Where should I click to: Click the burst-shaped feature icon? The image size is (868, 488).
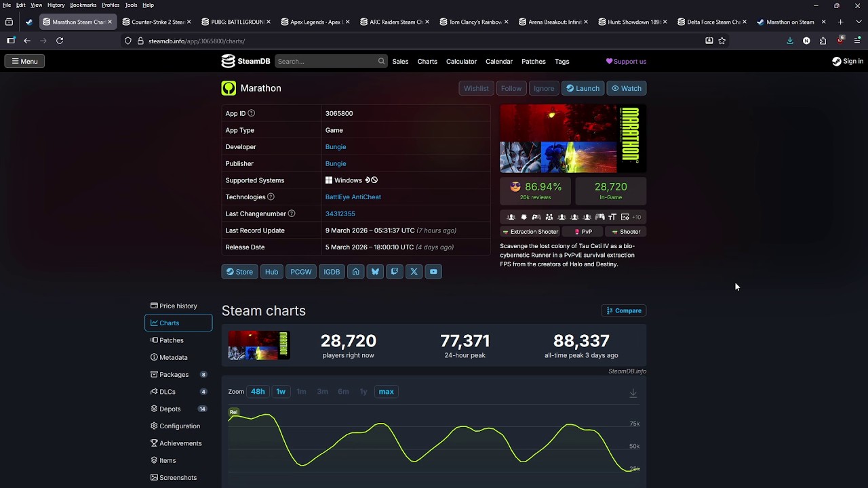524,217
